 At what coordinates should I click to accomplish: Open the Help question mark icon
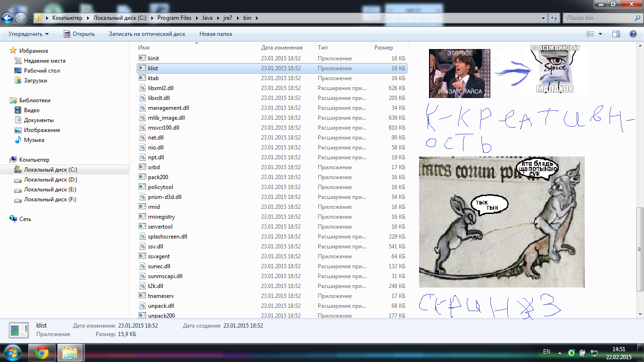[633, 34]
